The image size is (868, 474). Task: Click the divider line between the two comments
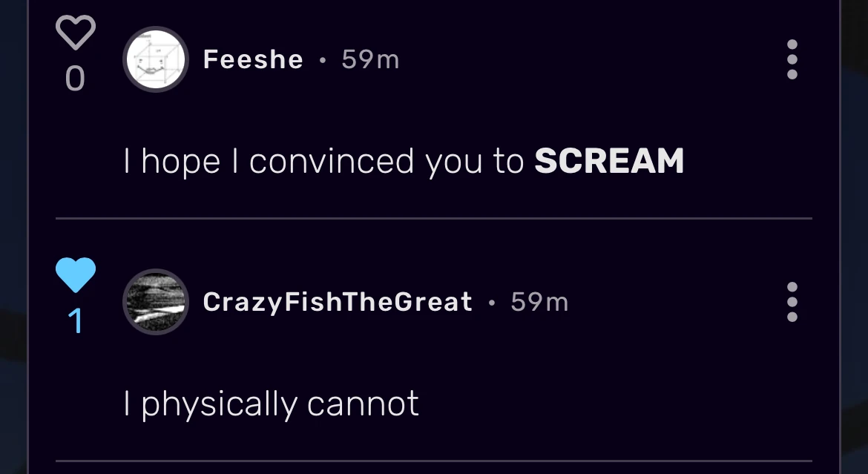click(434, 219)
